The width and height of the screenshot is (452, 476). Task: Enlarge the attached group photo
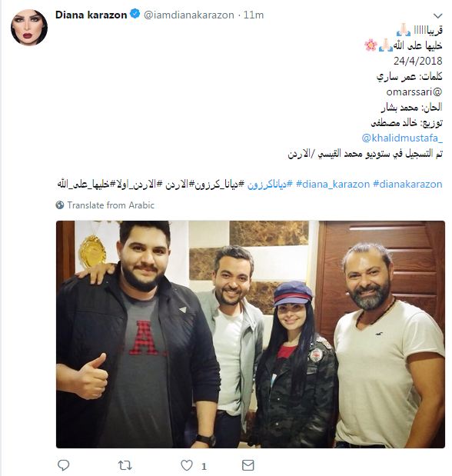coord(251,335)
